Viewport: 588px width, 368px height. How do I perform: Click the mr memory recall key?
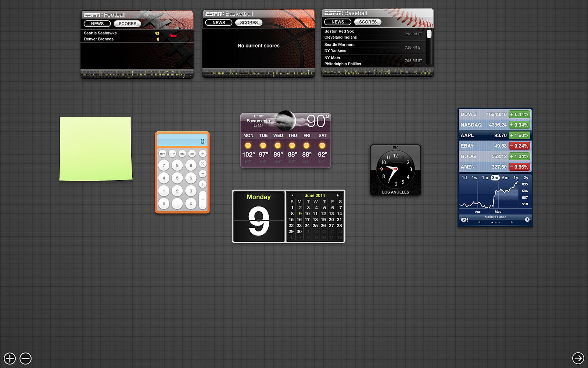tap(192, 153)
